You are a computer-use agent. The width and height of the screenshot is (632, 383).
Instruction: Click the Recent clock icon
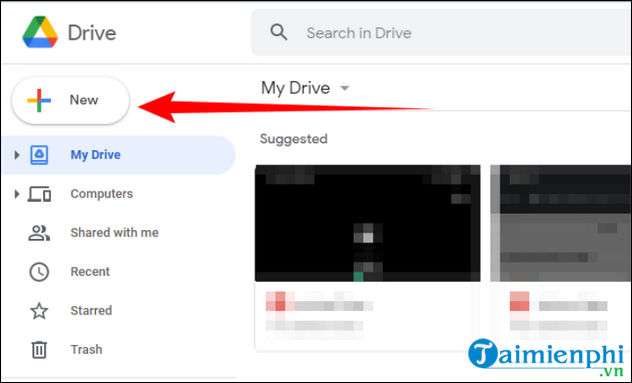(x=39, y=272)
